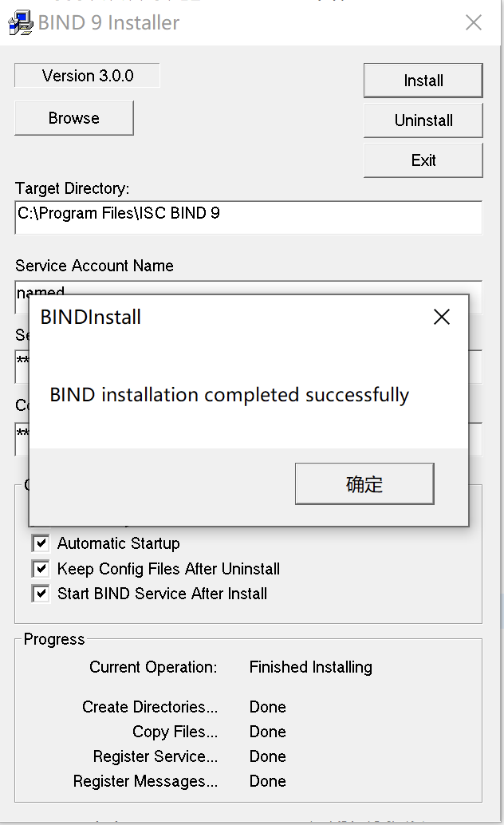Click the Version 3.0.0 label

coord(88,76)
